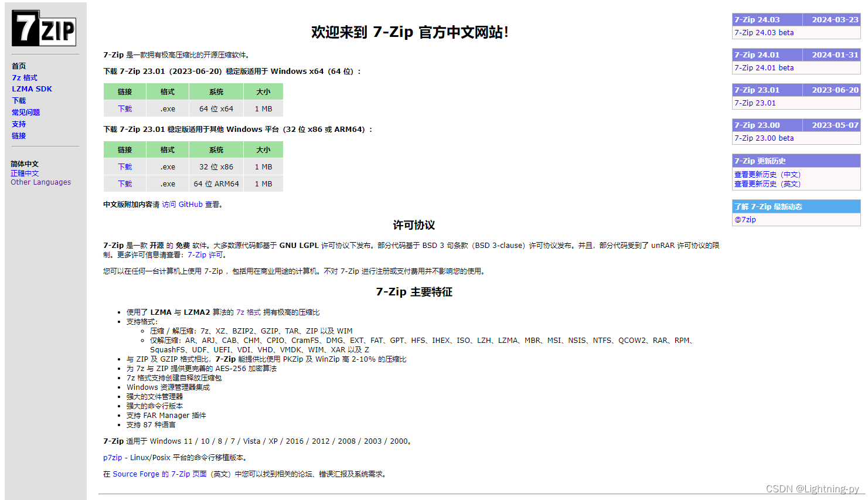Open 常见问题 in sidebar

point(26,112)
